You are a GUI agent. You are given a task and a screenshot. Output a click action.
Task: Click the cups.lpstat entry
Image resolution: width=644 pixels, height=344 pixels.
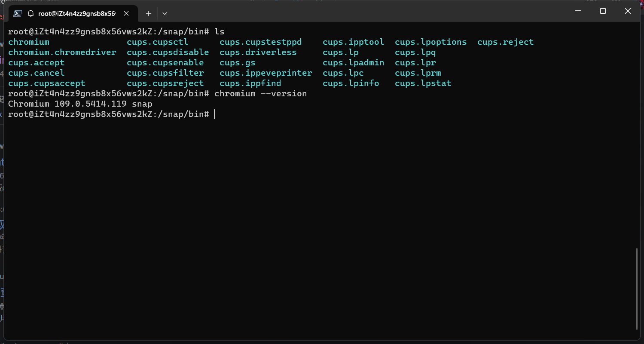(423, 83)
